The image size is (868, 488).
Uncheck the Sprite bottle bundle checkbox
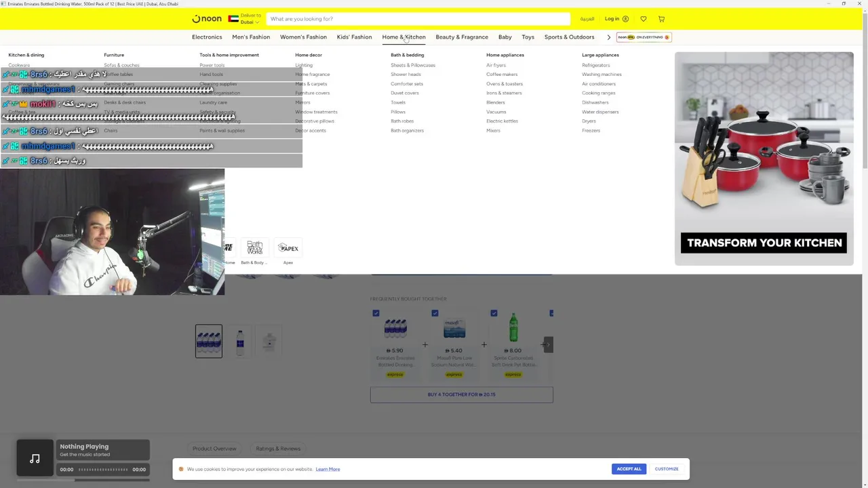click(494, 313)
